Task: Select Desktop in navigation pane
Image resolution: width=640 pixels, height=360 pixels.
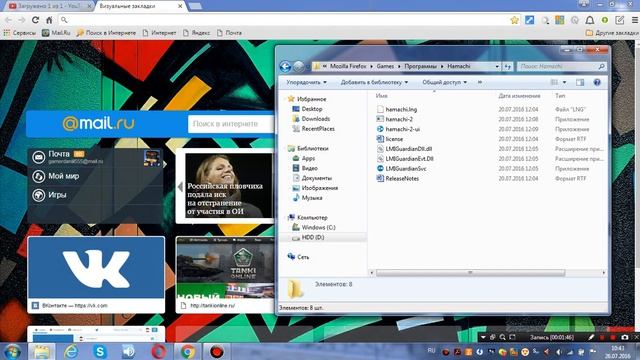Action: click(312, 109)
